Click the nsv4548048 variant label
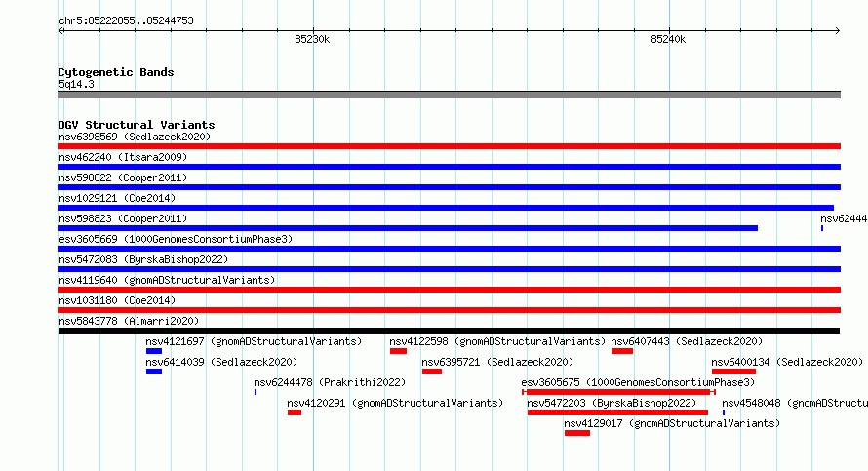This screenshot has width=868, height=471. point(795,403)
